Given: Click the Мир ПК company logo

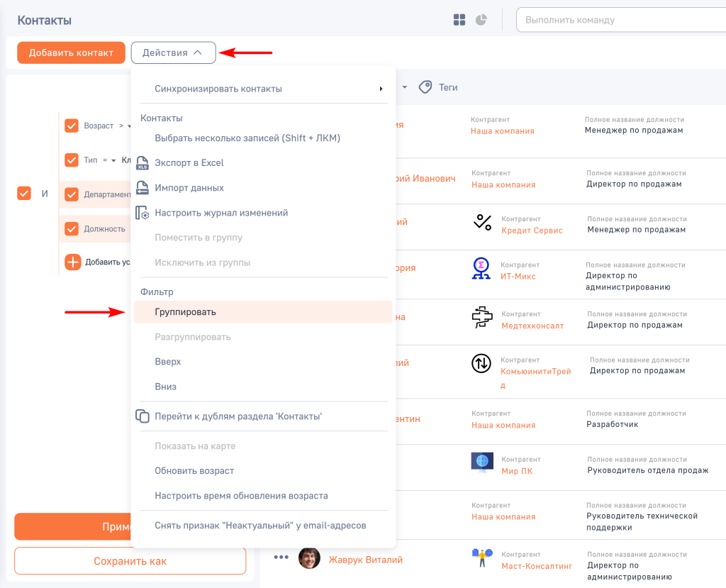Looking at the screenshot, I should click(x=482, y=462).
